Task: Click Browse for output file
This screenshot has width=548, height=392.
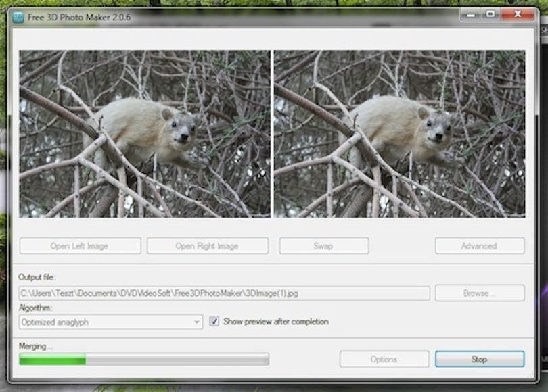Action: click(480, 293)
